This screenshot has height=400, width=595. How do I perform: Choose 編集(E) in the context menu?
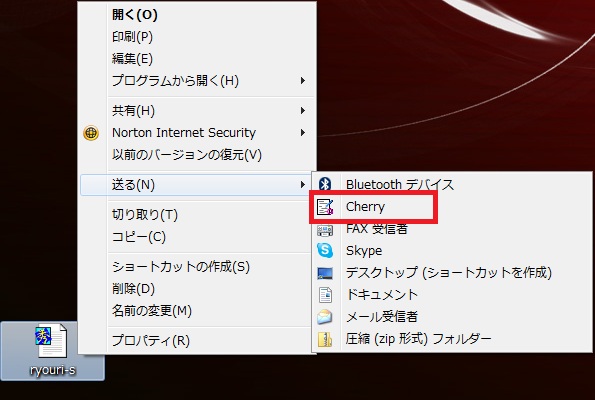click(x=197, y=59)
